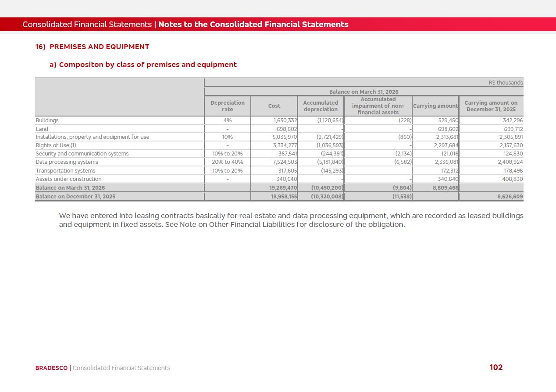Select Transportation systems row label
556x392 pixels.
point(65,171)
